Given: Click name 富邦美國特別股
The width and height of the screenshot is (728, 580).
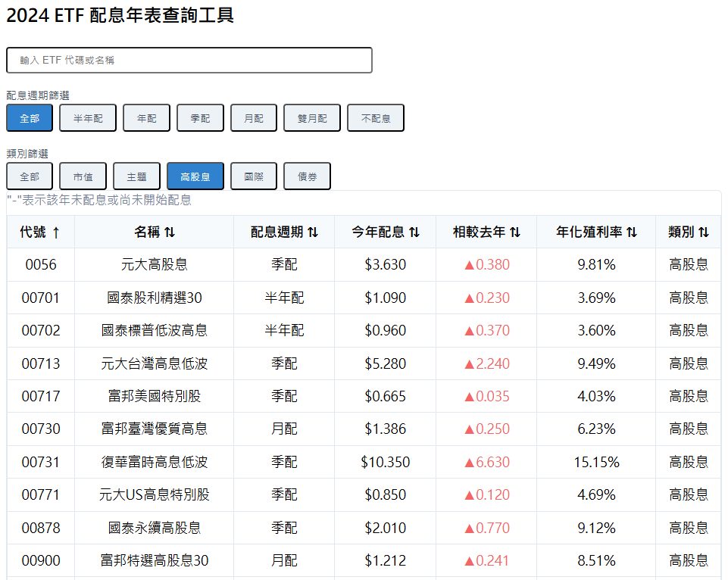Looking at the screenshot, I should coord(154,396).
